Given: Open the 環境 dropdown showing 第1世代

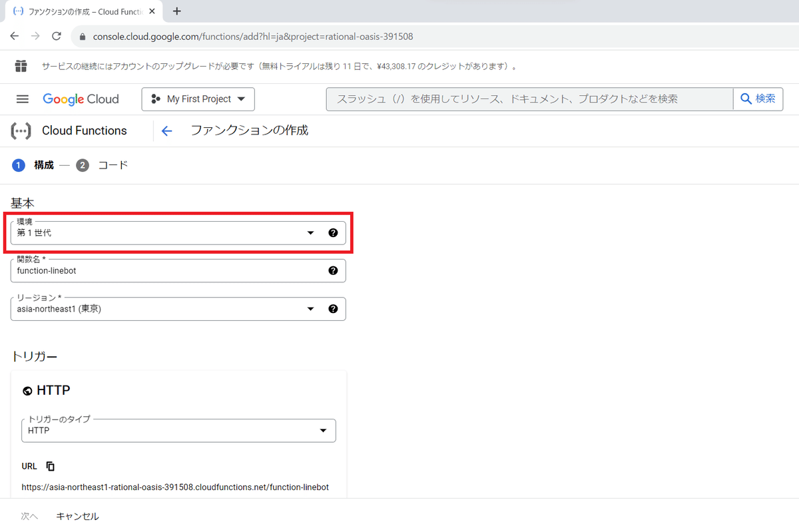Looking at the screenshot, I should click(x=178, y=233).
